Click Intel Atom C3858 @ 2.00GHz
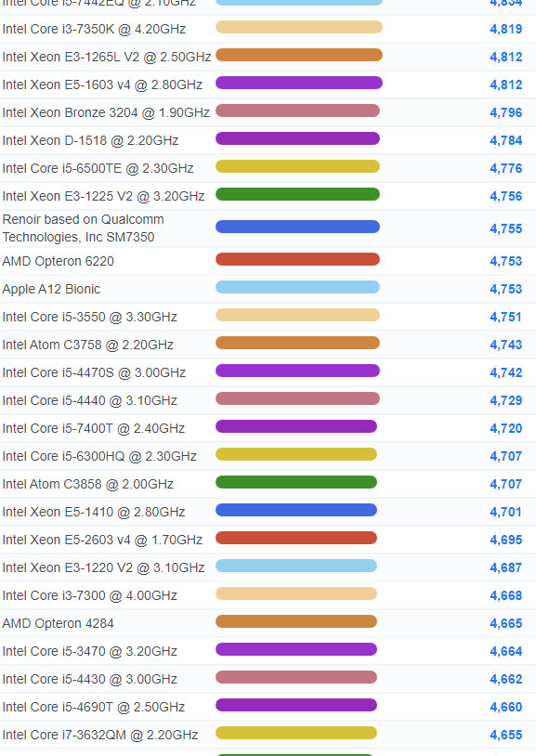Screen dimensions: 536x756 pos(88,484)
